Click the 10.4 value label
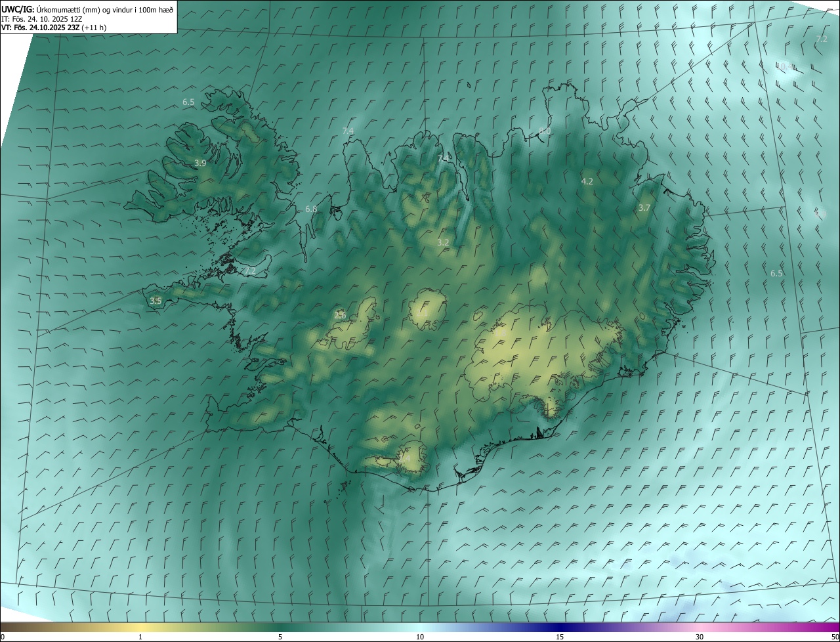 [x=785, y=67]
